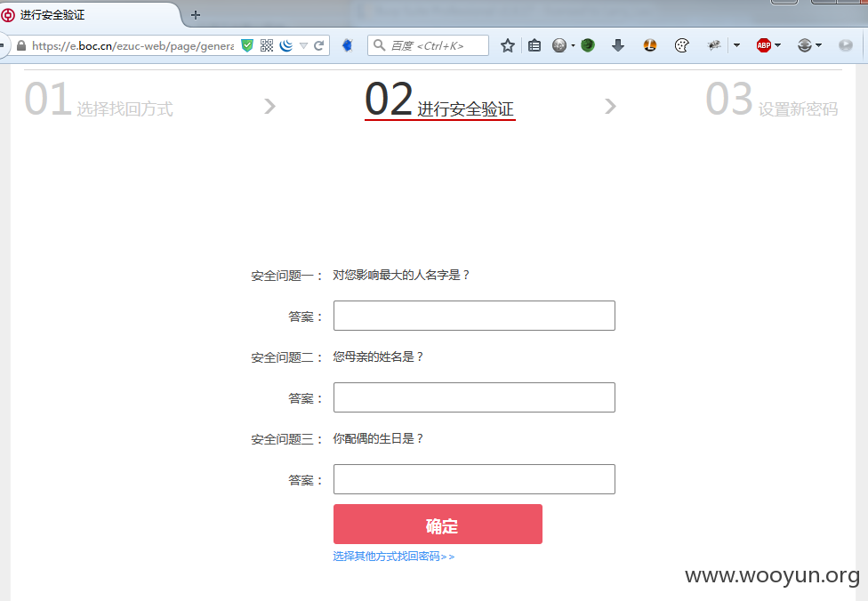Open the bookmarks list icon
868x601 pixels.
tap(534, 45)
